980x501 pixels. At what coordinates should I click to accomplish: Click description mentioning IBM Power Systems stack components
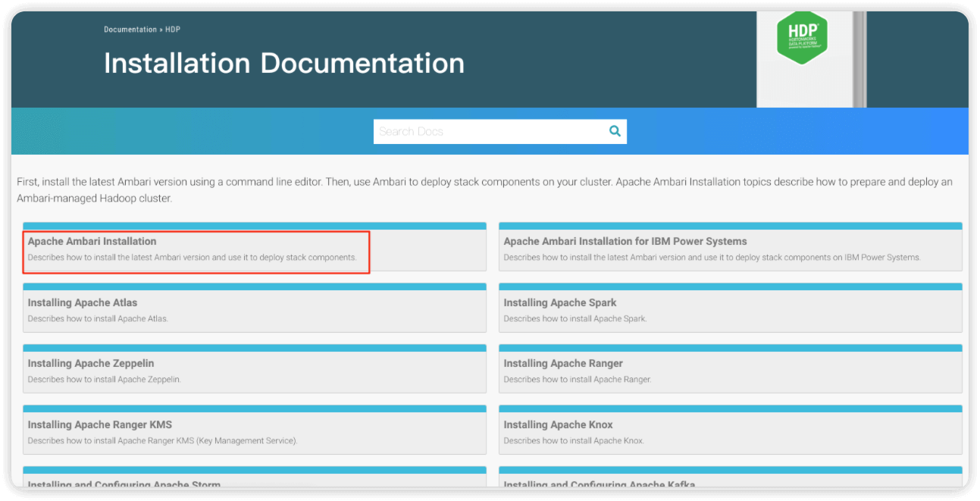(712, 258)
